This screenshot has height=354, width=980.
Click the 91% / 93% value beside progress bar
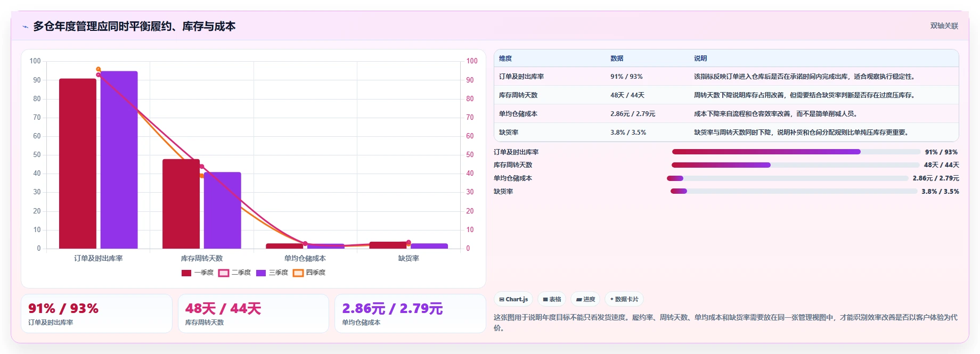click(x=941, y=152)
